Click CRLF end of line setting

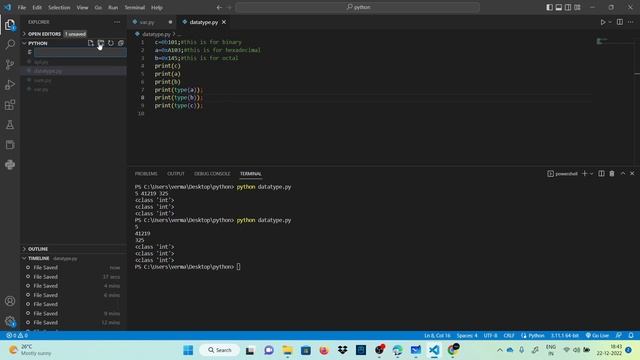pyautogui.click(x=509, y=336)
